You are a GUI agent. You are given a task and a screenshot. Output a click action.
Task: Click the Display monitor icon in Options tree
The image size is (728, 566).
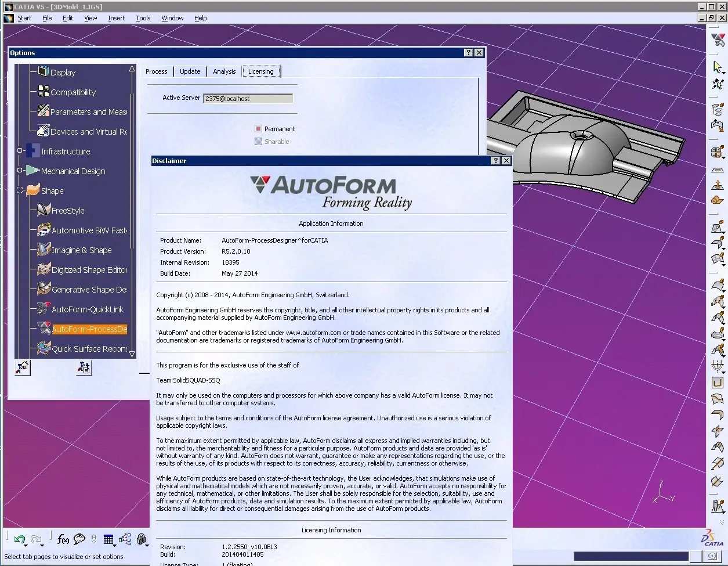pos(43,71)
